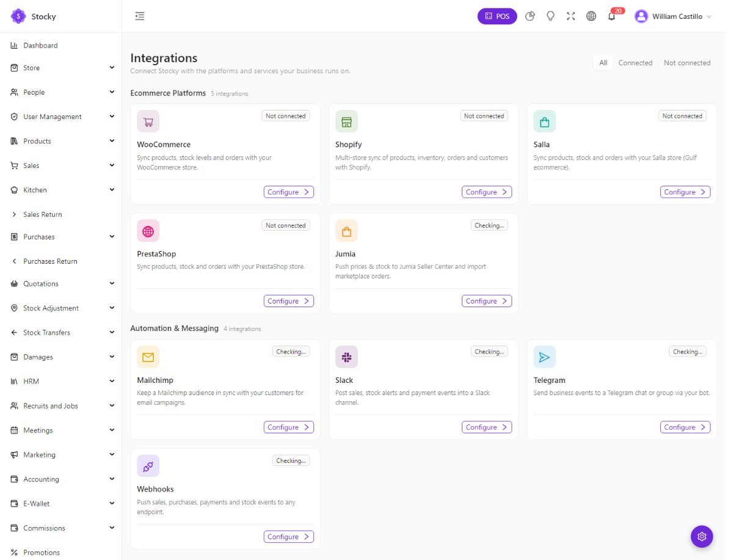
Task: Open the floating settings gear button
Action: pos(702,536)
